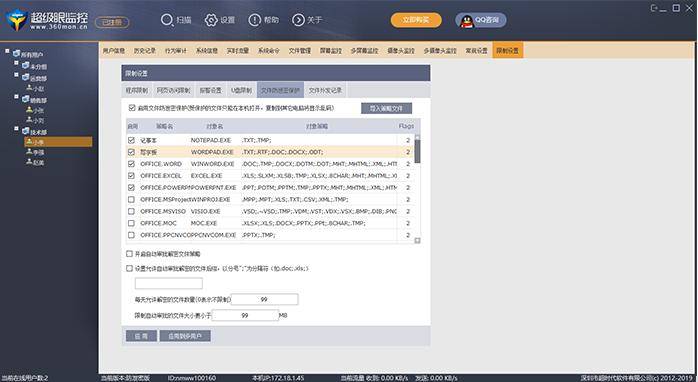
Task: Toggle the 启用文件防泄密保护 checkbox
Action: pyautogui.click(x=132, y=108)
